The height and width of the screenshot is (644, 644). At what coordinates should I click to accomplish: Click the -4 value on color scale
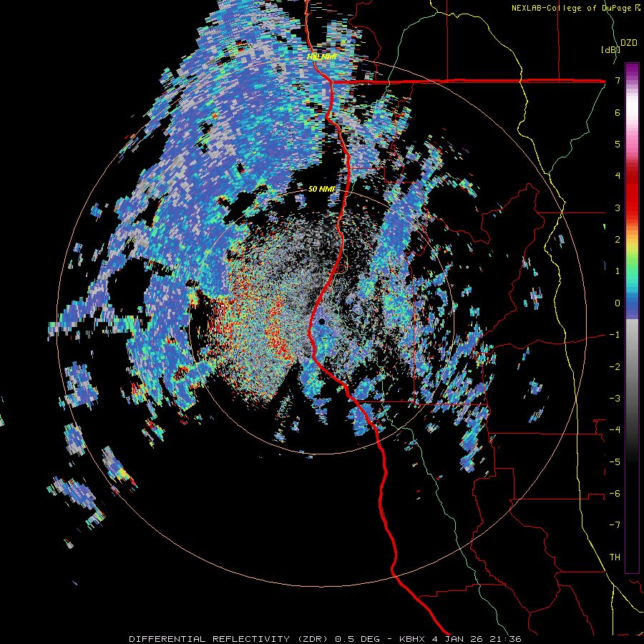615,430
